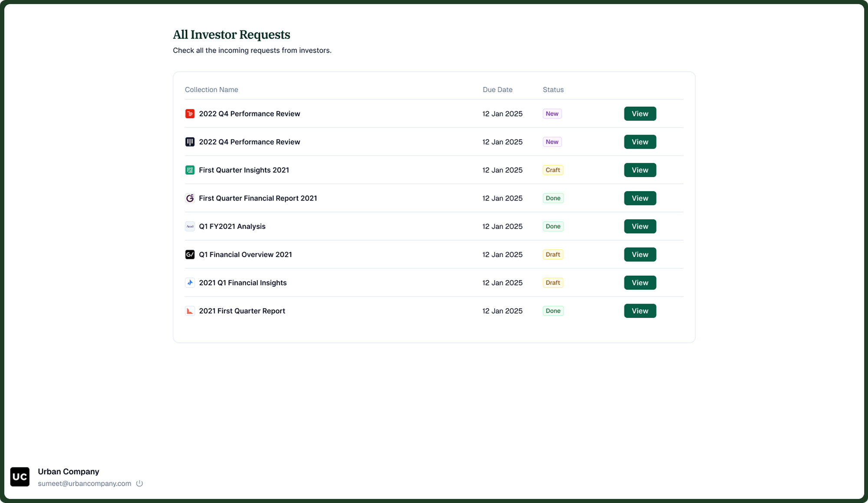Image resolution: width=868 pixels, height=503 pixels.
Task: Click the Urban Company account name
Action: (69, 472)
